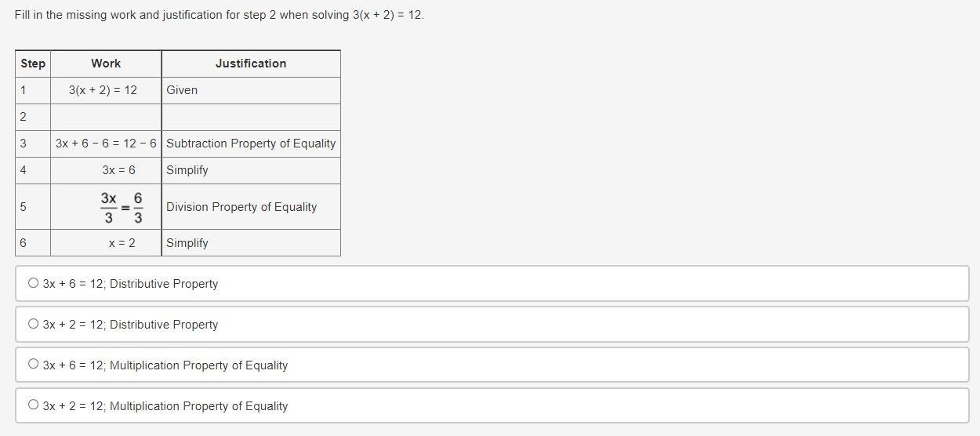This screenshot has height=436, width=980.
Task: Select radio for 3x + 6 = 12; Distributive Property
Action: (x=33, y=283)
